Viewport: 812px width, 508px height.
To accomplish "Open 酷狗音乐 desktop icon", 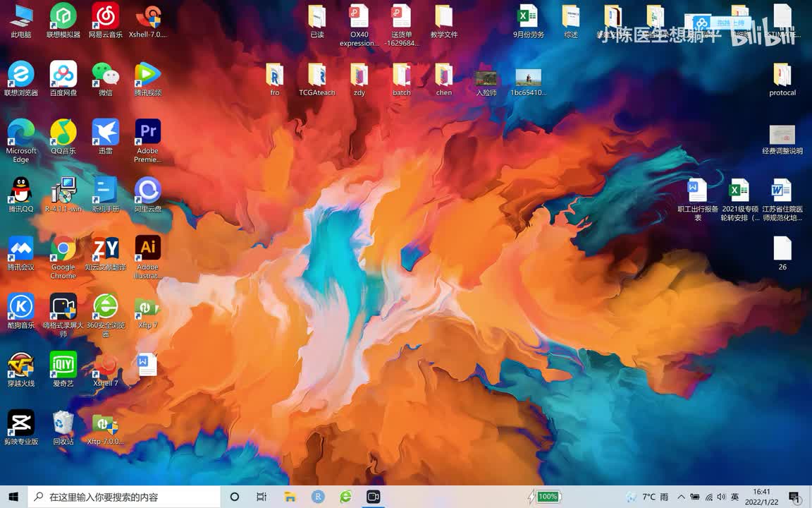I will 20,311.
